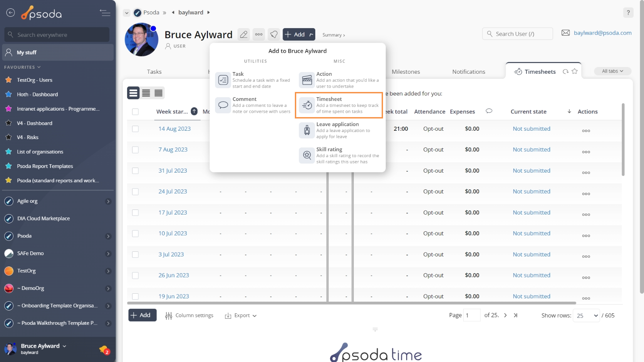Click the back arrow icon beside Psoda logo
The width and height of the screenshot is (644, 362).
(10, 13)
